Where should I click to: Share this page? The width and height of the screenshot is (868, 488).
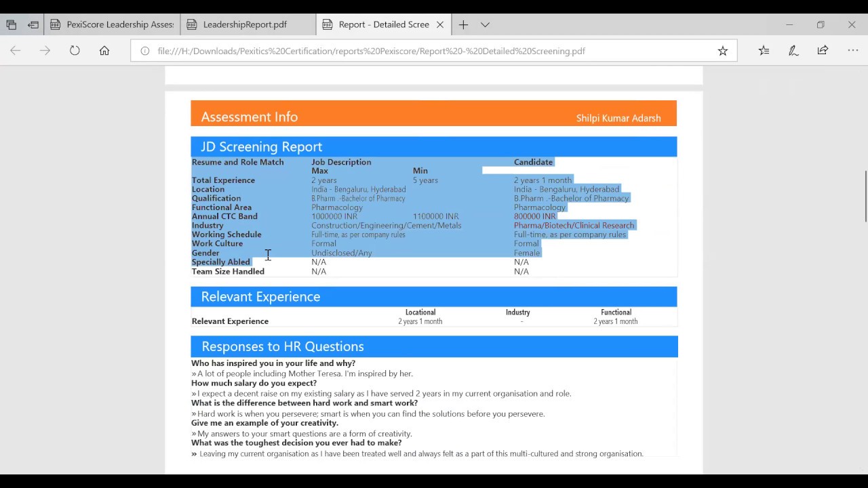pyautogui.click(x=823, y=51)
